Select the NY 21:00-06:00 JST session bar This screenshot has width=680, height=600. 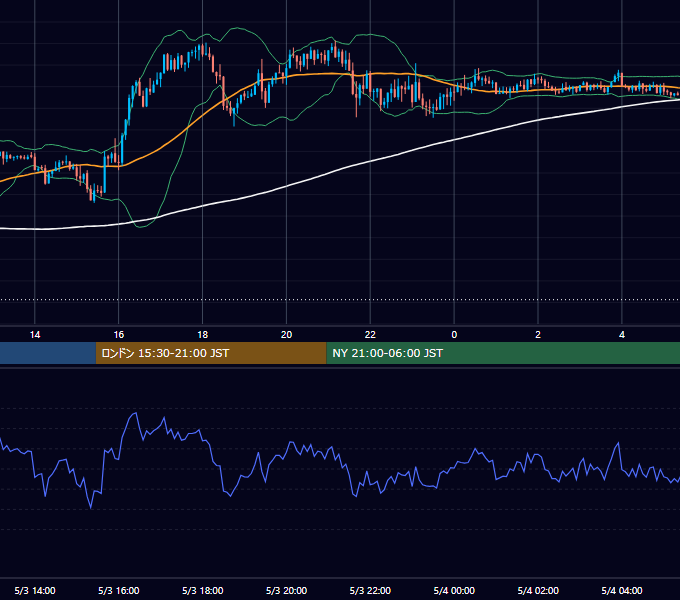[503, 353]
